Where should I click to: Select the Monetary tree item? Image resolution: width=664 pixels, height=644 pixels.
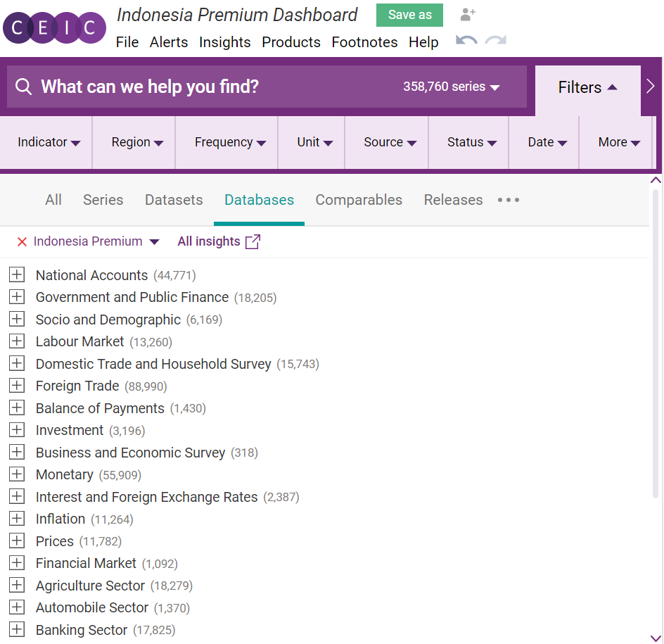pyautogui.click(x=65, y=474)
